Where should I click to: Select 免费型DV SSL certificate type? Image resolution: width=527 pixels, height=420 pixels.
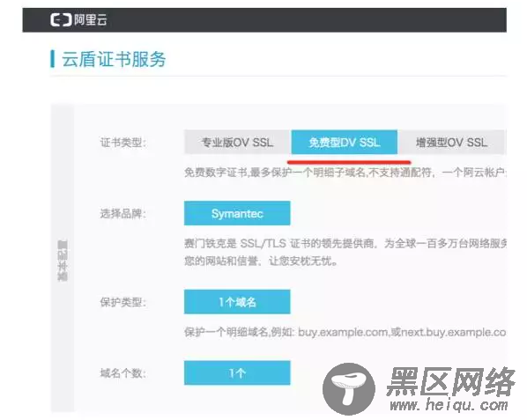click(x=345, y=142)
